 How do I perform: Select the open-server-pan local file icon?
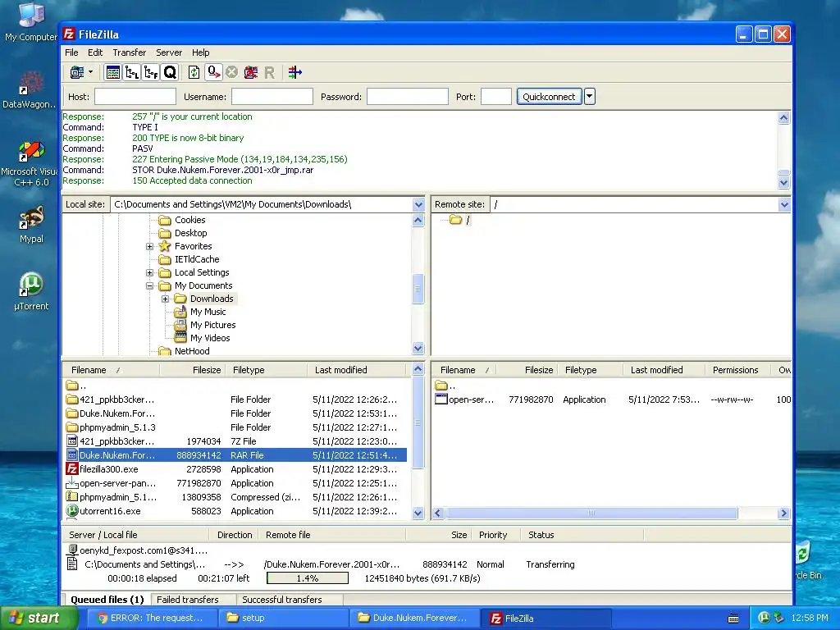[x=72, y=483]
